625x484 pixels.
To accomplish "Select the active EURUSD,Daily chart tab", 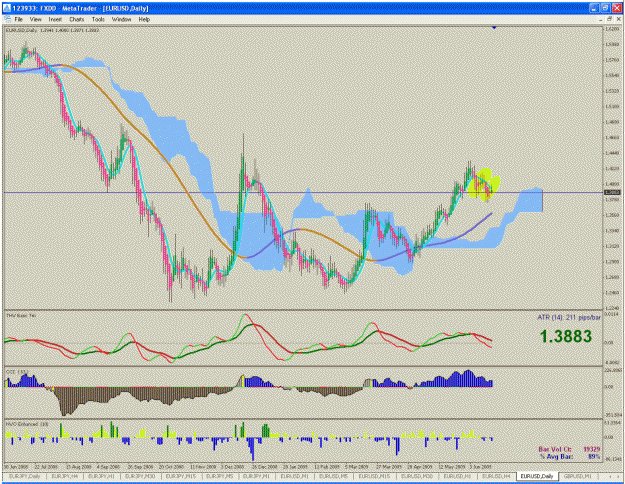I will (x=537, y=476).
